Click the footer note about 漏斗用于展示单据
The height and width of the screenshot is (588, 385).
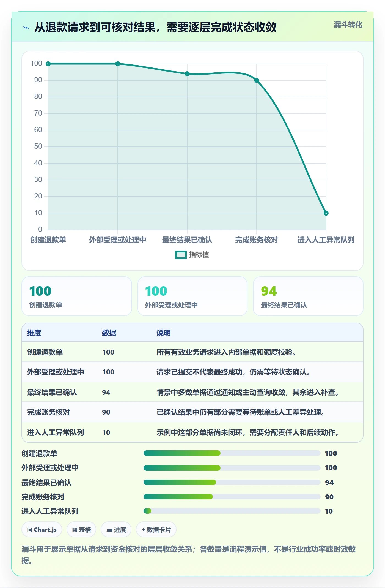click(189, 555)
